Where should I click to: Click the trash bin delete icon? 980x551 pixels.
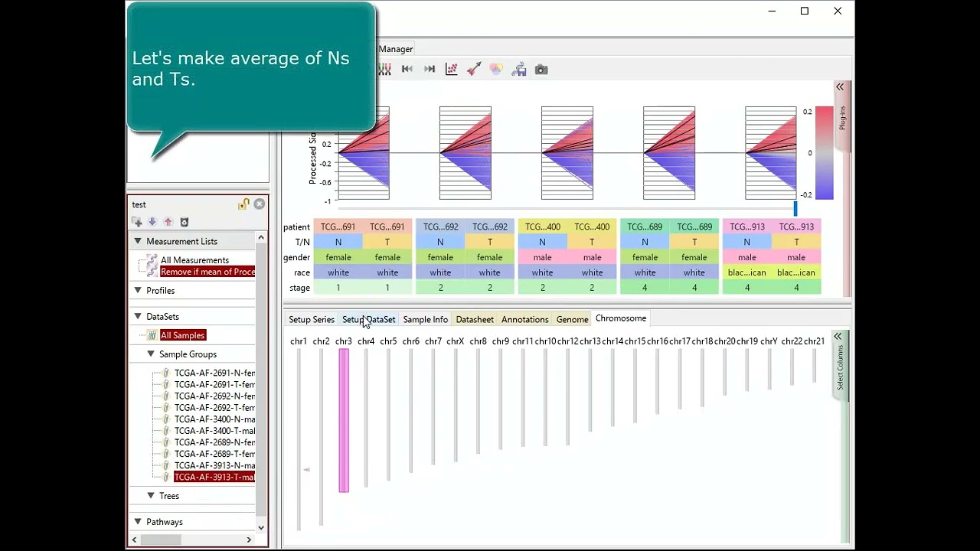[185, 222]
